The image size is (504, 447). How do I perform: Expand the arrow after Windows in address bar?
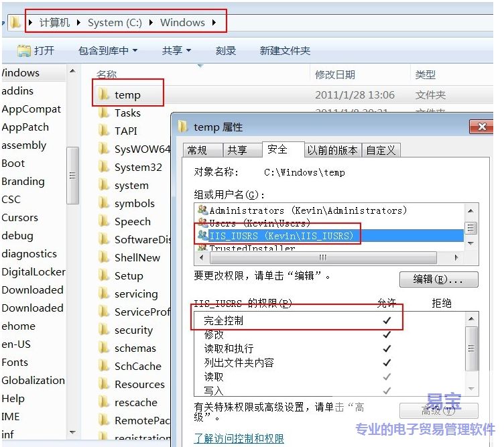point(214,23)
